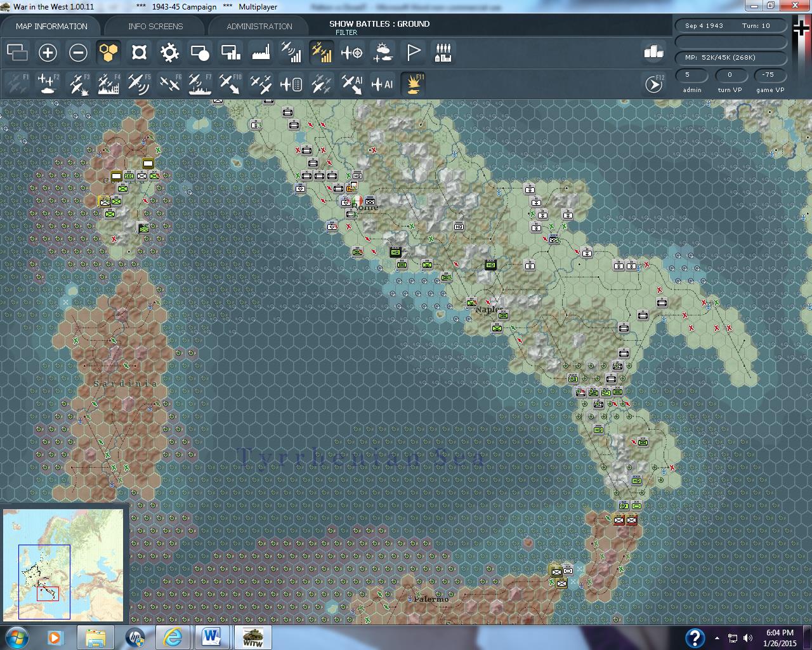Click the Naples city label on map

(490, 310)
